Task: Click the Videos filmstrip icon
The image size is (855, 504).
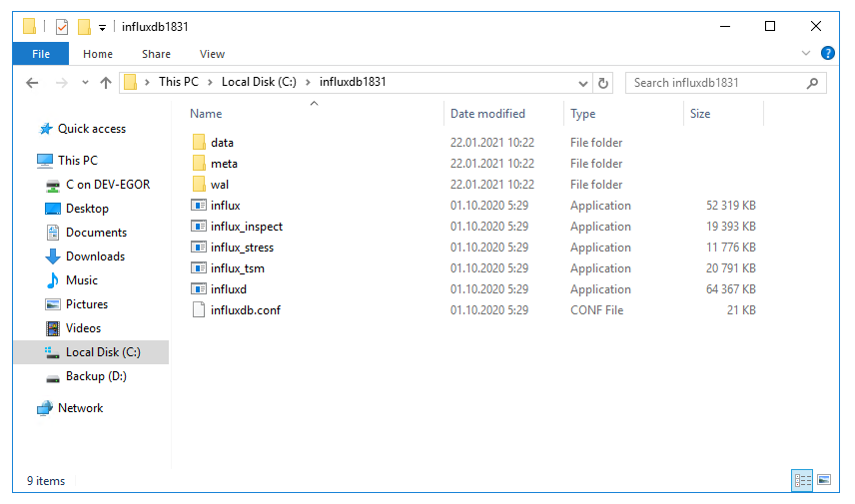Action: coord(52,328)
